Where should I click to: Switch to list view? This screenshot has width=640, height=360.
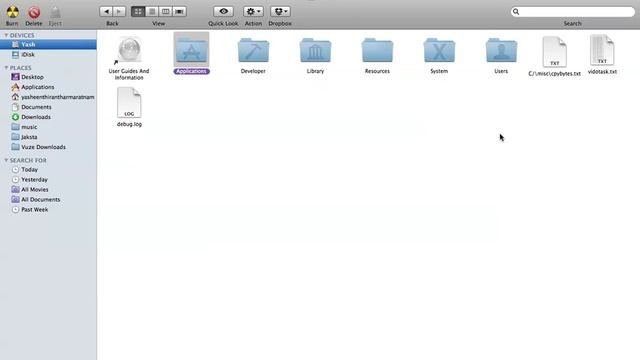(x=152, y=11)
